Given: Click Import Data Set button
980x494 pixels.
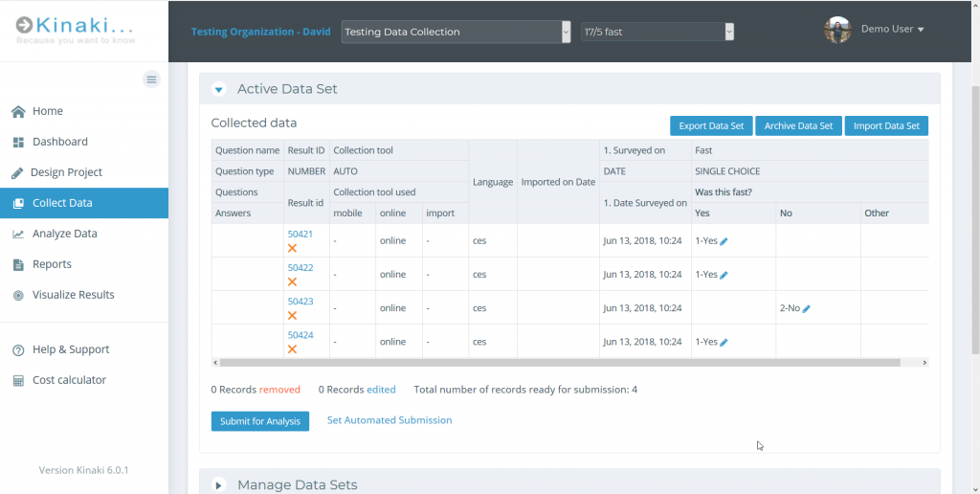Looking at the screenshot, I should (886, 125).
